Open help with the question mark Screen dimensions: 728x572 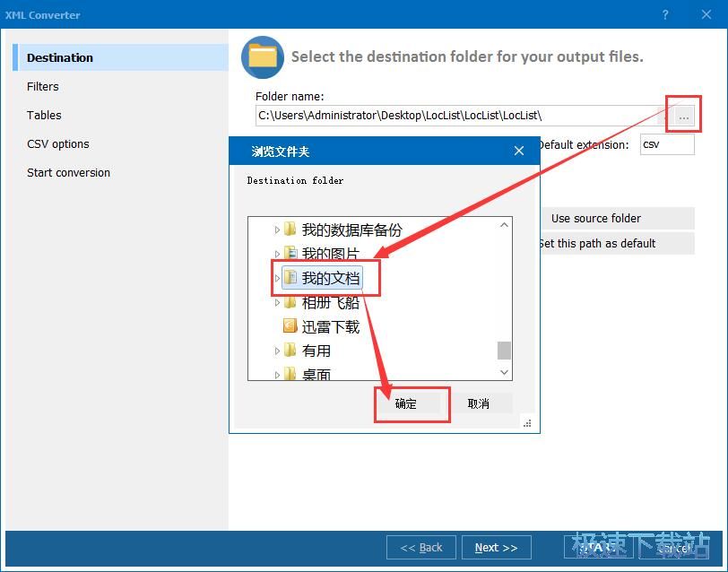[x=665, y=15]
